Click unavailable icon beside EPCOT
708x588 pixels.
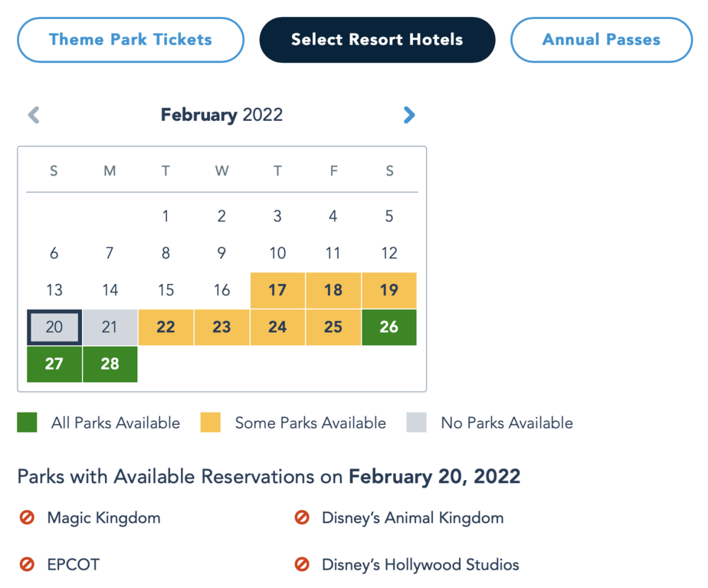click(x=27, y=564)
